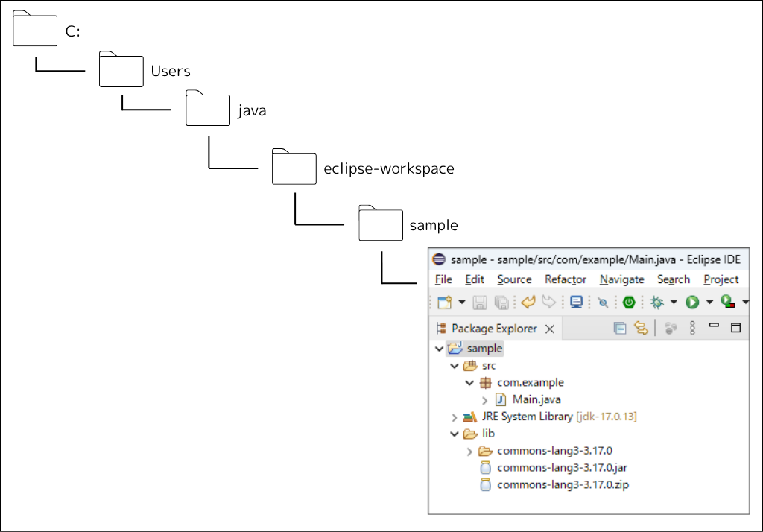The width and height of the screenshot is (763, 532).
Task: Select the Package Explorer tab
Action: point(494,329)
